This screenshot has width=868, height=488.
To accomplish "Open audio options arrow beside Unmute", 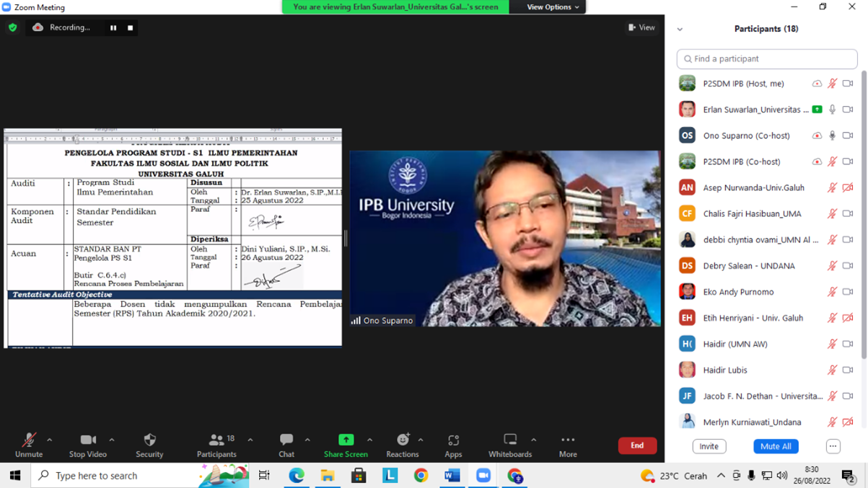I will coord(50,440).
